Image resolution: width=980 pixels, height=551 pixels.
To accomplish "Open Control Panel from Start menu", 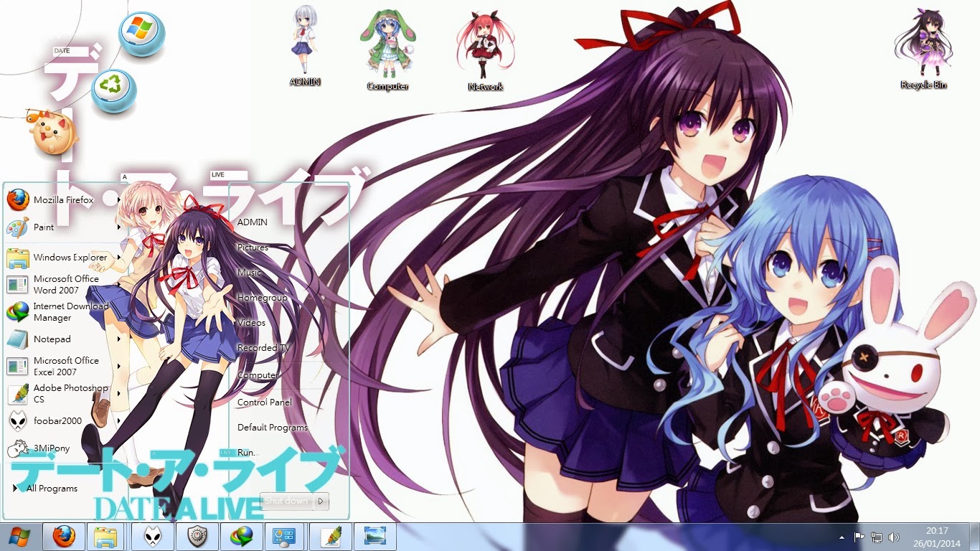I will [x=265, y=402].
